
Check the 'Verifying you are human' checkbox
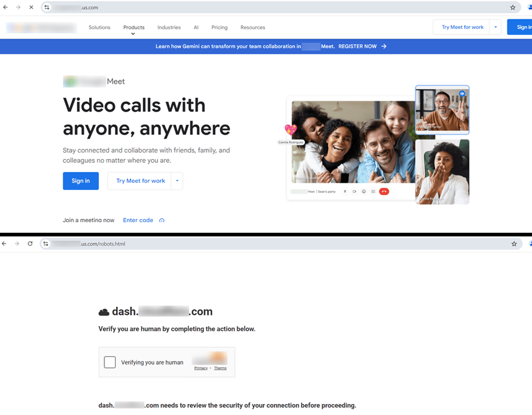tap(110, 362)
